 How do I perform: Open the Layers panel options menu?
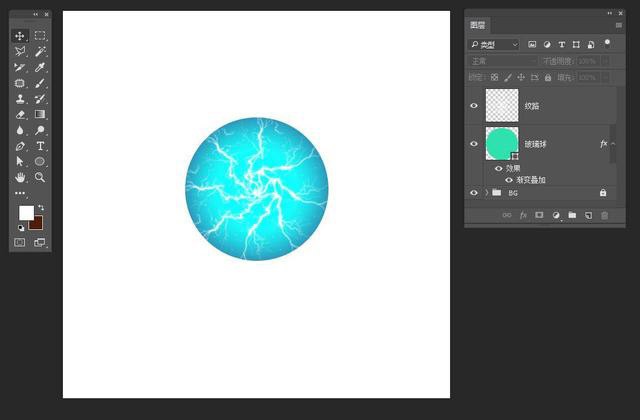(x=619, y=25)
